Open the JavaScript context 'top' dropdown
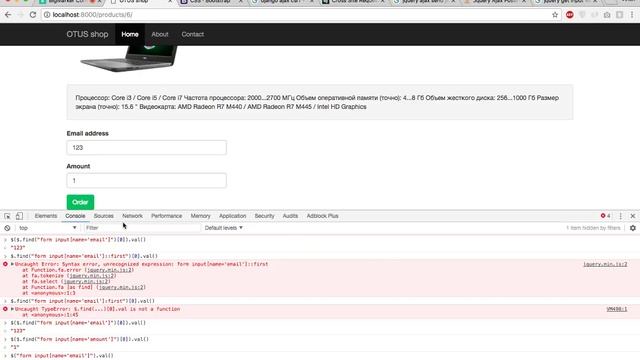The width and height of the screenshot is (640, 360). [x=47, y=228]
